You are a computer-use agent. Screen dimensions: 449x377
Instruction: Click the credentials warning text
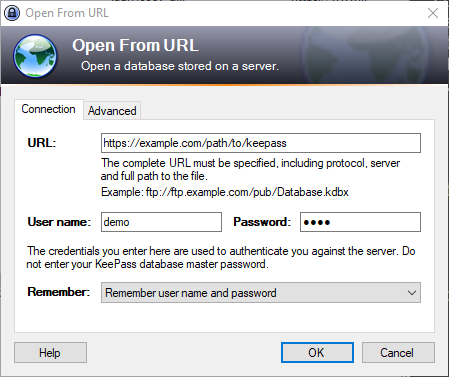pyautogui.click(x=221, y=257)
